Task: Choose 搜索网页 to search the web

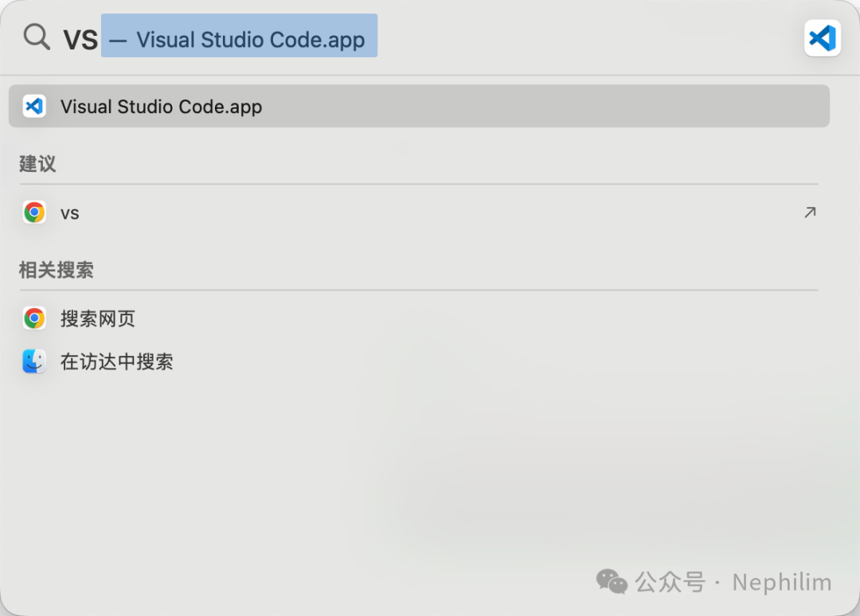Action: click(98, 319)
